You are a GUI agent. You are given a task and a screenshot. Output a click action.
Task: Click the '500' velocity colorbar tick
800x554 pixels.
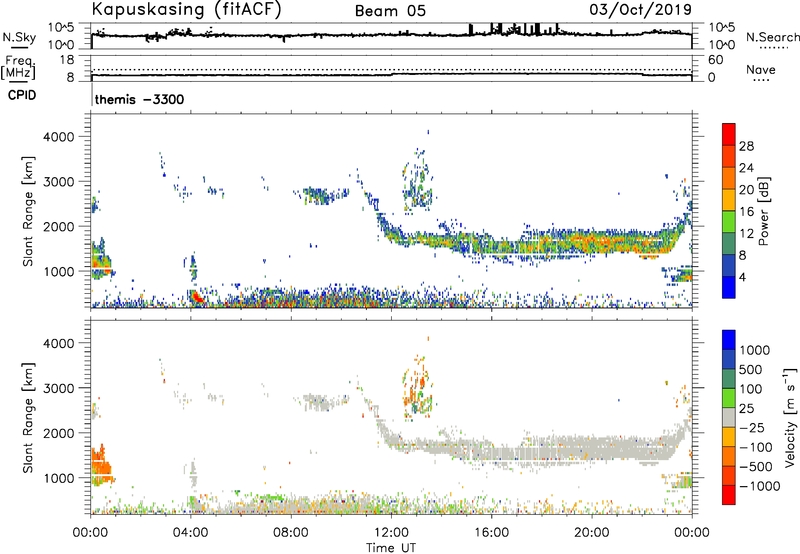coord(751,369)
